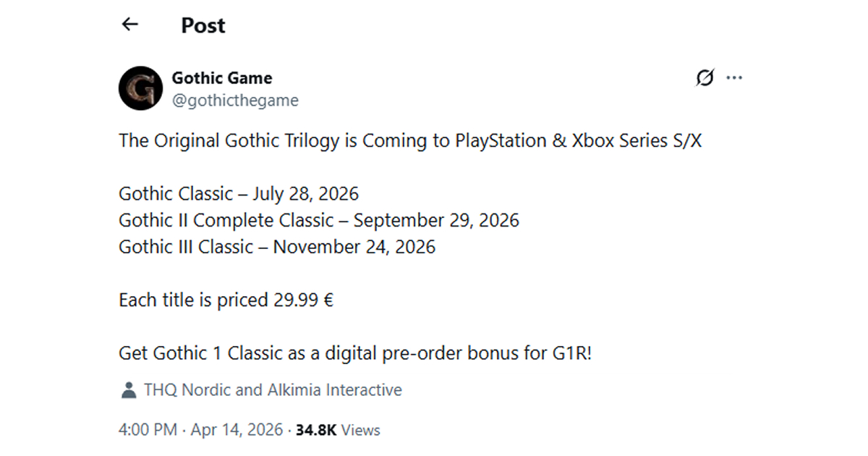Open THQ Nordic and Alkimia Interactive link
The width and height of the screenshot is (868, 456).
point(273,390)
